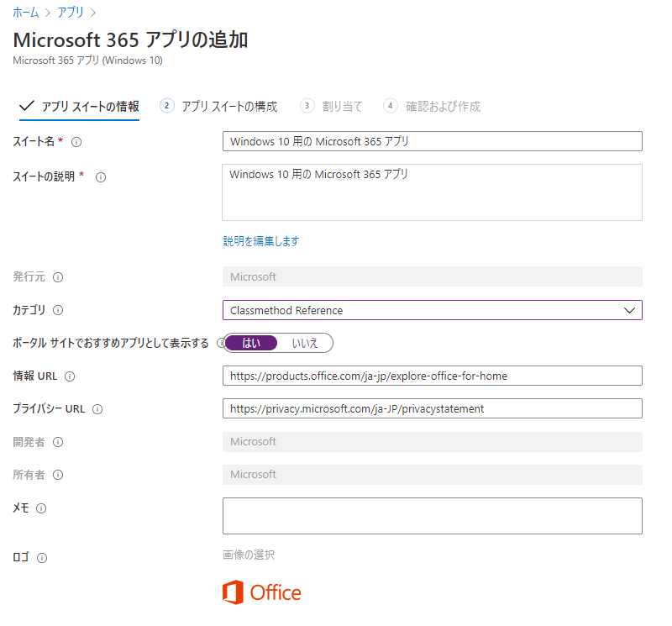
Task: Click the disabled 開発者 Microsoft field
Action: tap(432, 442)
